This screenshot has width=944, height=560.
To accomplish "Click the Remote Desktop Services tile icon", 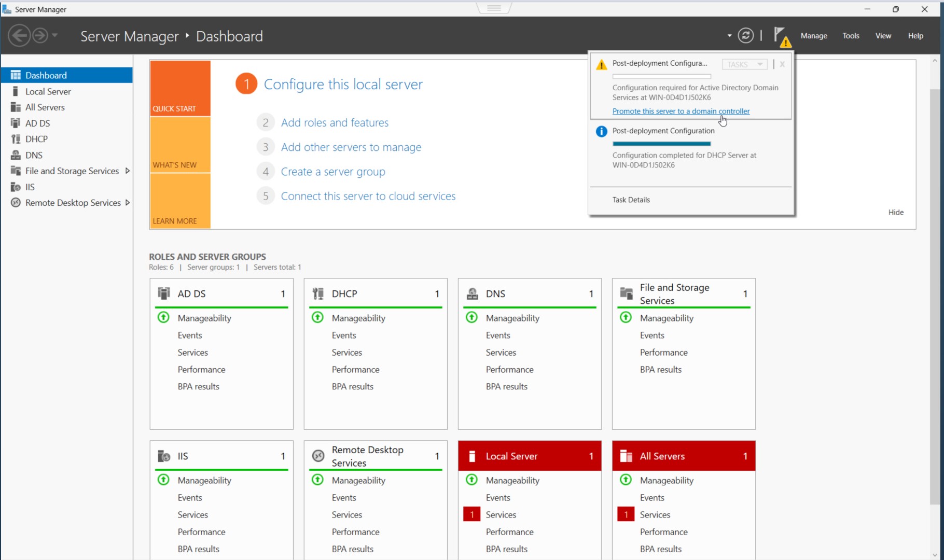I will click(318, 456).
